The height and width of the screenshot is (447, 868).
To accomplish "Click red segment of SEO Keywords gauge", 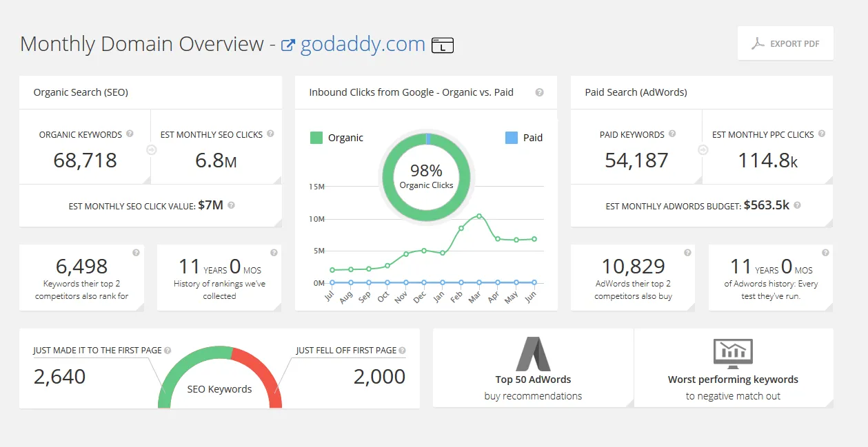I will [x=261, y=371].
